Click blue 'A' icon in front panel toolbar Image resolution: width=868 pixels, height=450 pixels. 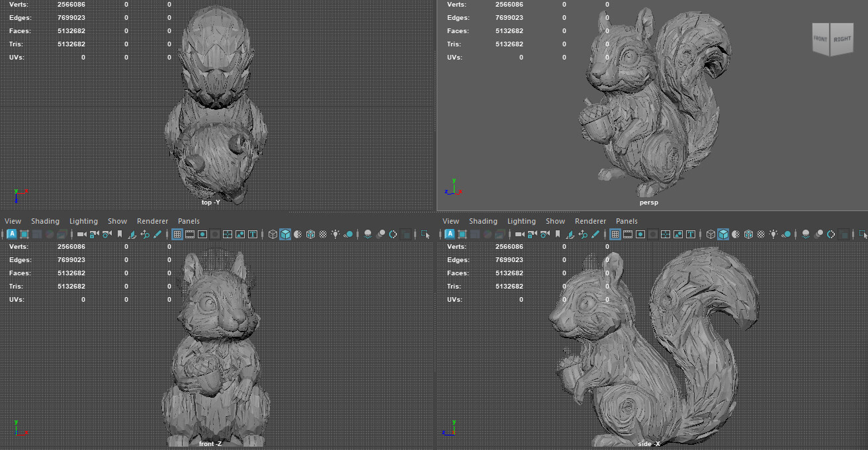(12, 234)
